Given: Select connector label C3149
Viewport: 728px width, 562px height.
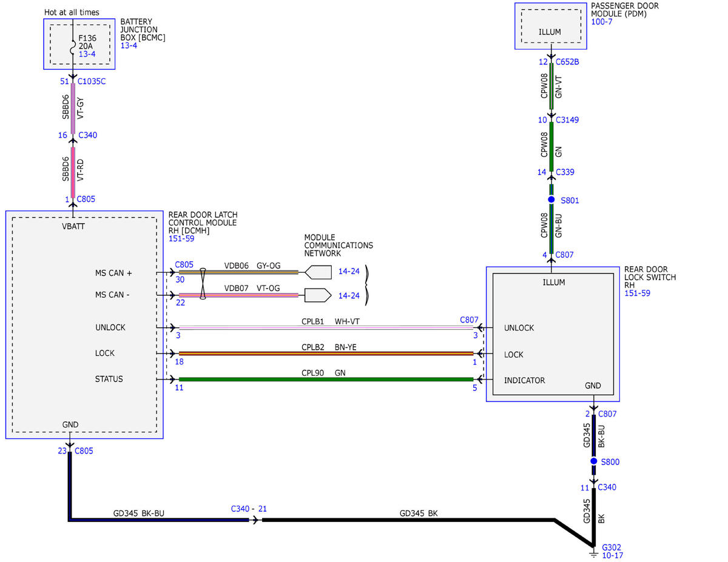Looking at the screenshot, I should [x=567, y=120].
